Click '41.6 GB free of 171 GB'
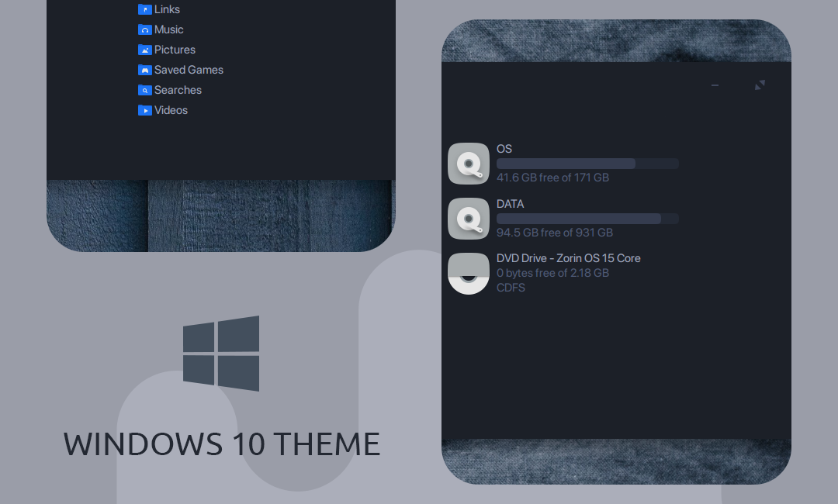The height and width of the screenshot is (504, 838). [x=552, y=178]
